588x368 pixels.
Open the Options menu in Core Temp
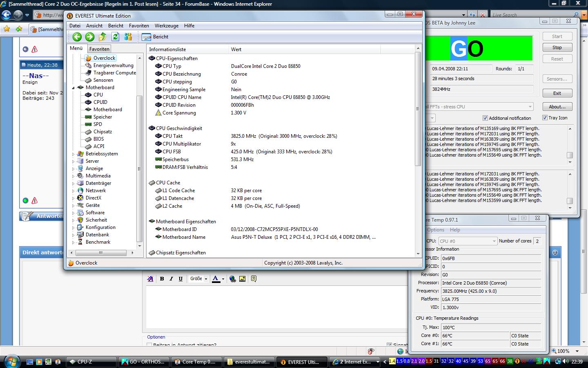click(436, 230)
